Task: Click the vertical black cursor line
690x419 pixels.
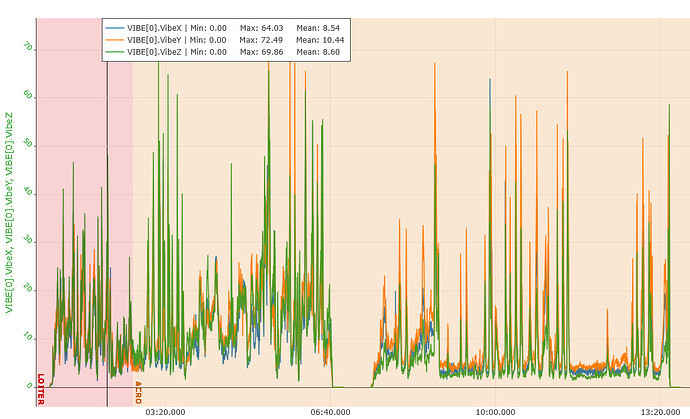Action: point(108,250)
